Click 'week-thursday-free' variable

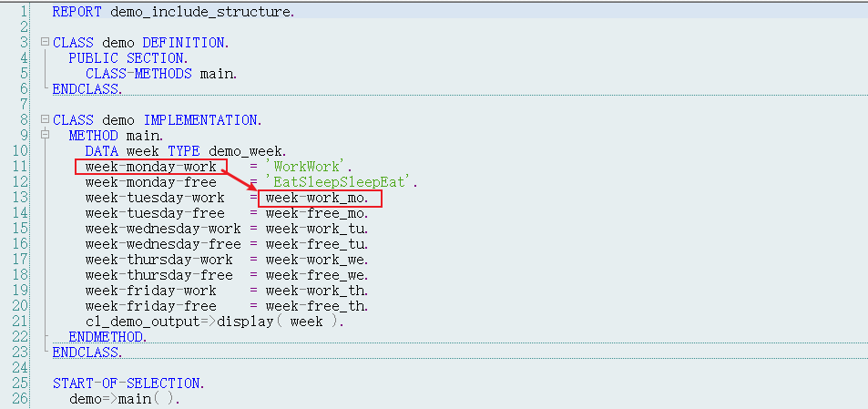pyautogui.click(x=158, y=275)
